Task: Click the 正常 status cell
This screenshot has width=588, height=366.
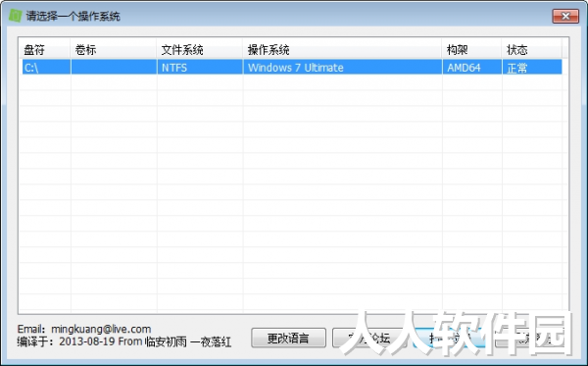Action: tap(532, 67)
